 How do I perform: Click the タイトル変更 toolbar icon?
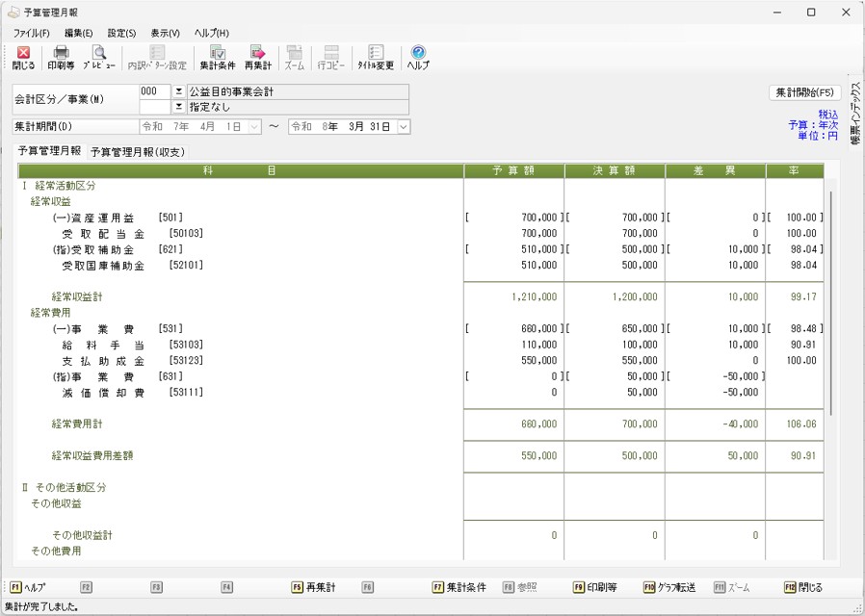pyautogui.click(x=376, y=58)
